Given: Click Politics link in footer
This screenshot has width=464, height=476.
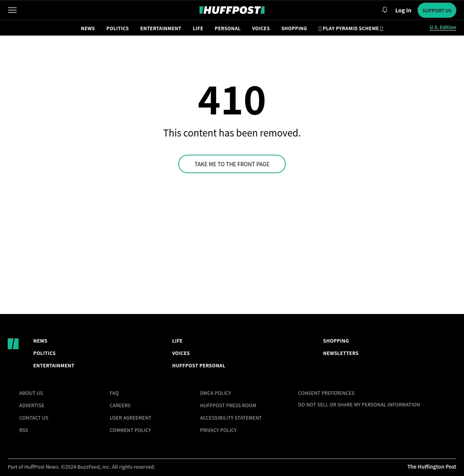Looking at the screenshot, I should (44, 353).
